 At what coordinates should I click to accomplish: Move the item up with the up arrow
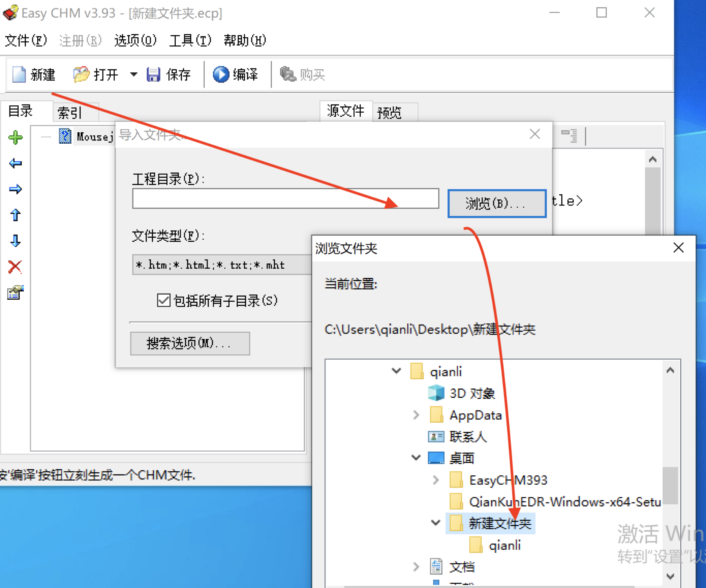click(x=16, y=215)
